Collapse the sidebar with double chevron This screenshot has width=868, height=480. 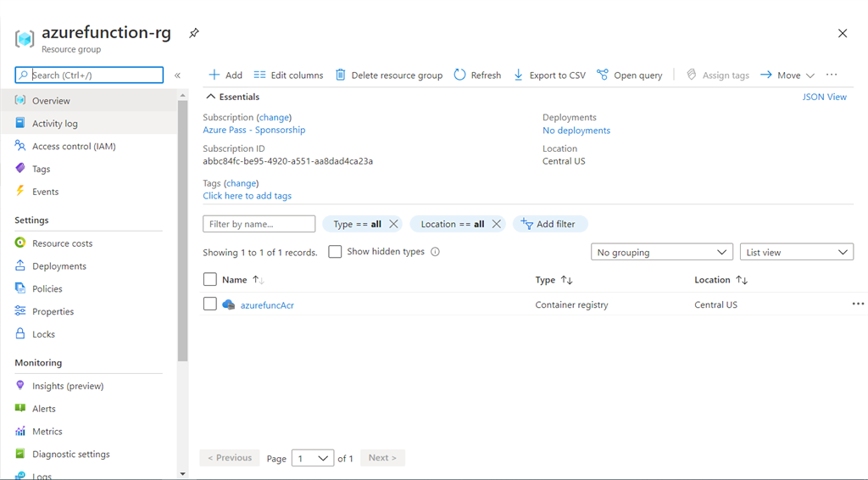(178, 75)
